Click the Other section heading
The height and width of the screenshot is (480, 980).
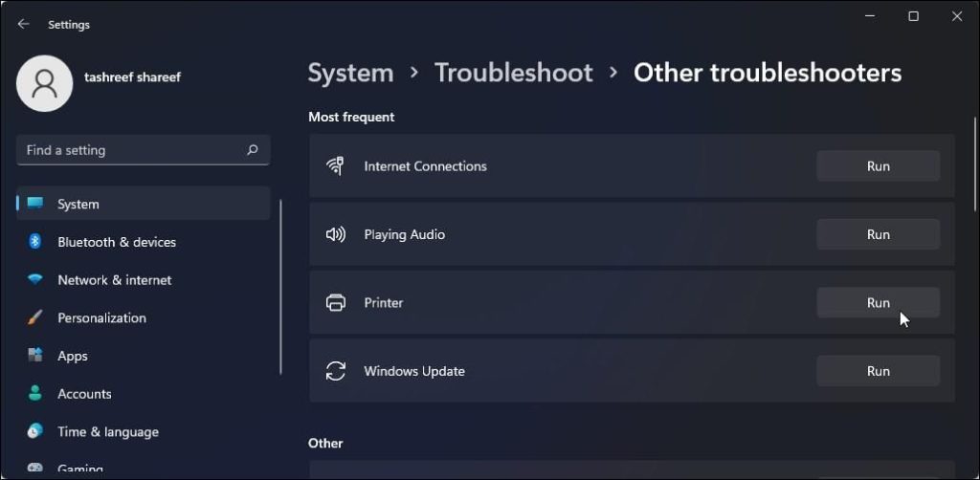point(325,443)
